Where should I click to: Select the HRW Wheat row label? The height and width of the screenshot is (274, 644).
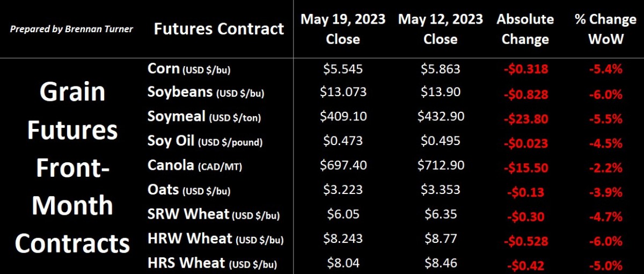click(x=215, y=239)
